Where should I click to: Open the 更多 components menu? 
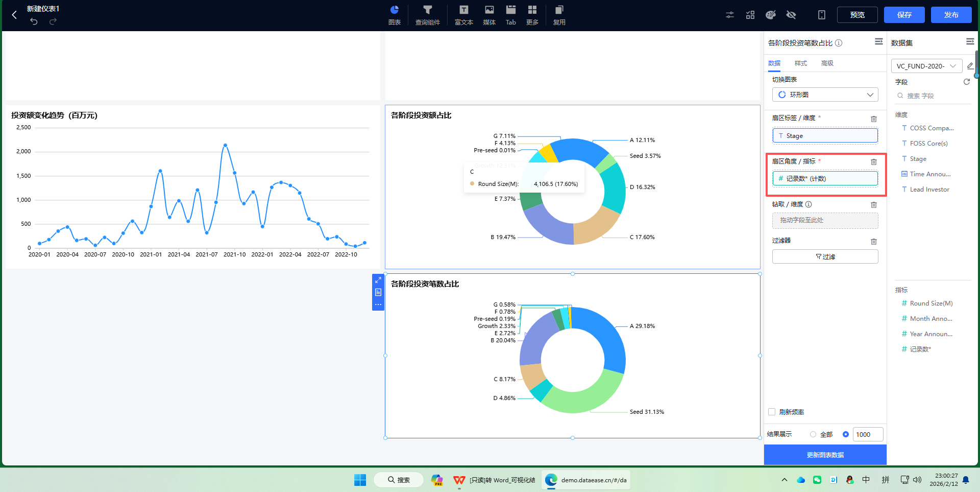[x=532, y=15]
